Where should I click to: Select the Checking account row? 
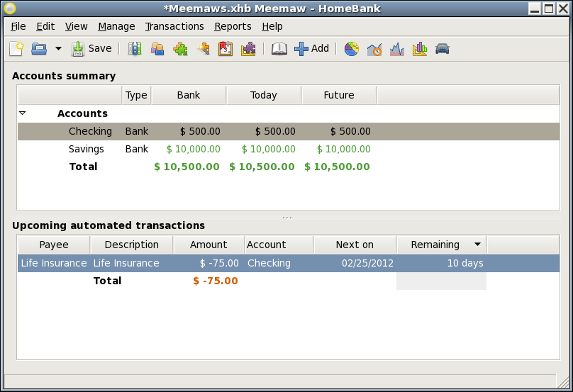point(289,132)
